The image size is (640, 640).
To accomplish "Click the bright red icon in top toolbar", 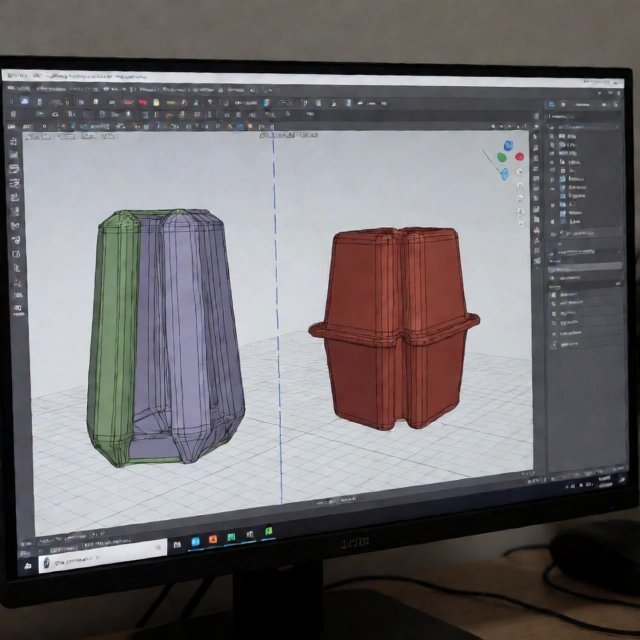I will pyautogui.click(x=142, y=102).
